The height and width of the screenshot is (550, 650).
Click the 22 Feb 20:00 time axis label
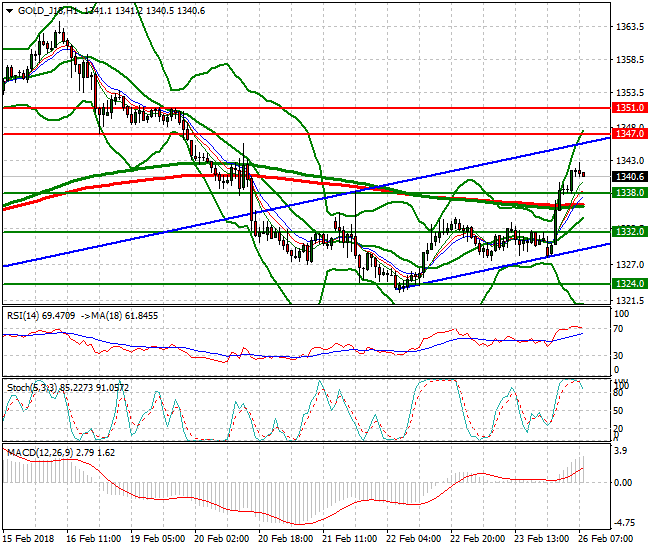click(478, 539)
